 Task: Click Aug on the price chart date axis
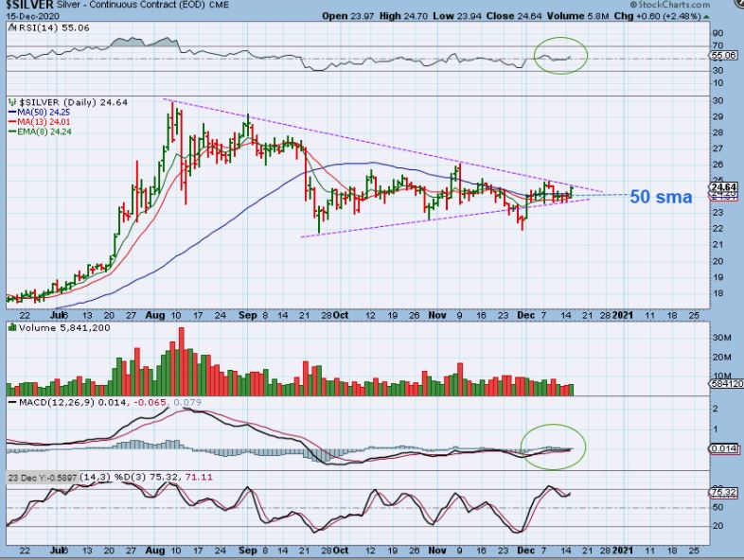click(155, 315)
